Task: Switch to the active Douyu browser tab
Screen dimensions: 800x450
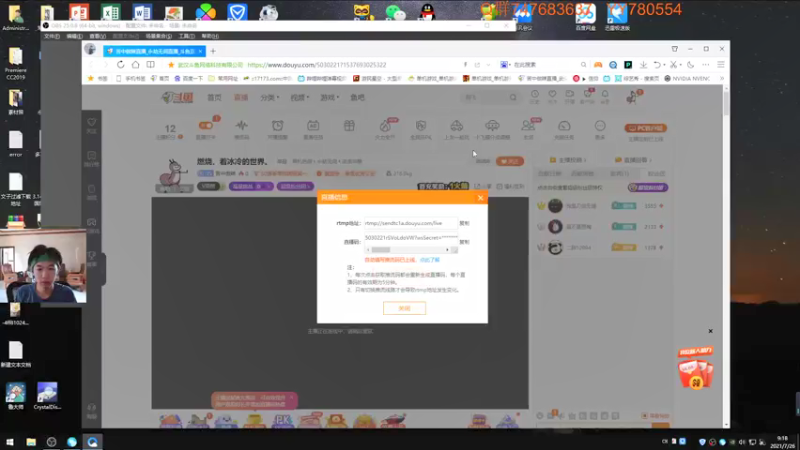Action: [152, 51]
